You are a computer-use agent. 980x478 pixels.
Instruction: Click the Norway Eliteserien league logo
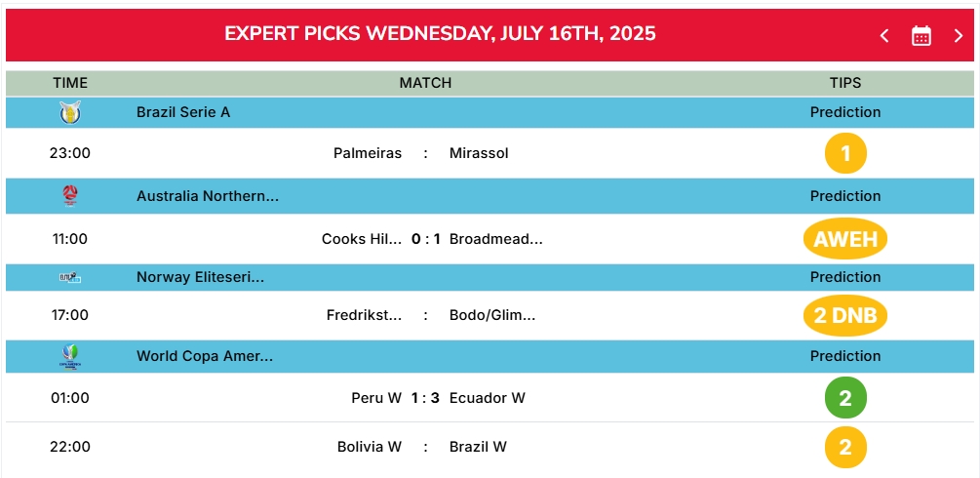(x=70, y=277)
